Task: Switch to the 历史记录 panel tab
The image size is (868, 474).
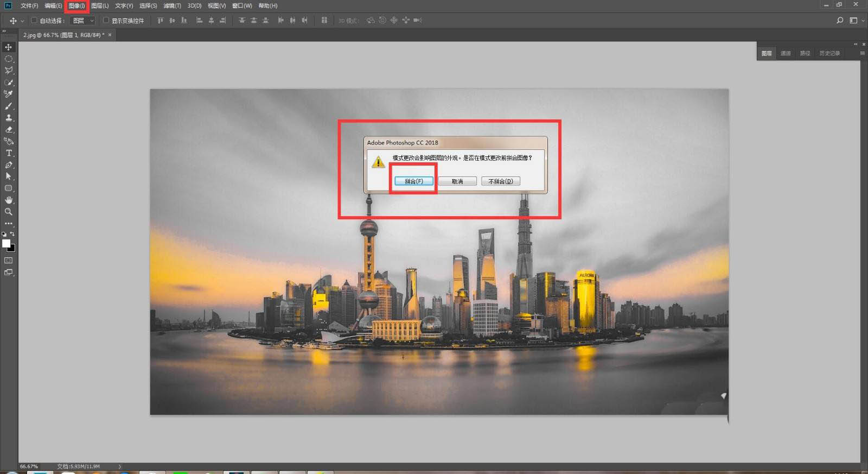Action: [829, 53]
